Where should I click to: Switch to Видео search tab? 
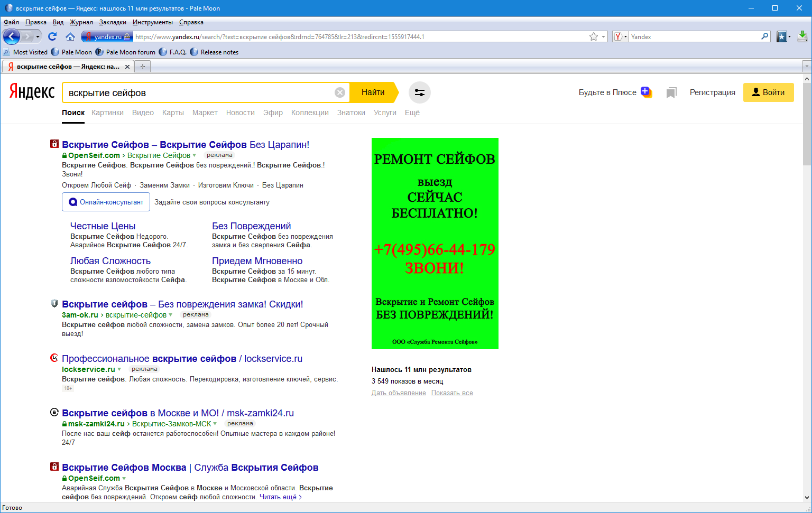[143, 113]
